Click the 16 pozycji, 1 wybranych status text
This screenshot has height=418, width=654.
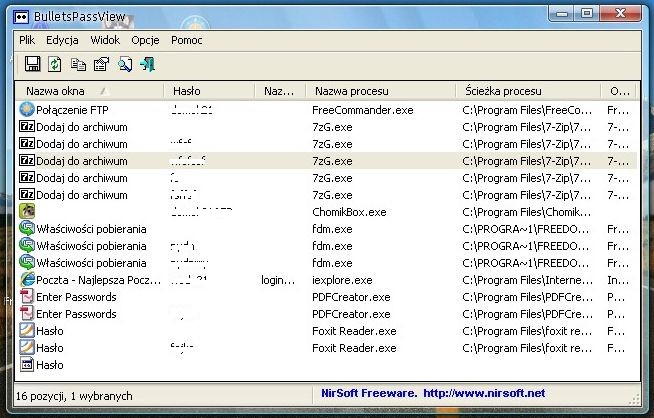(74, 395)
